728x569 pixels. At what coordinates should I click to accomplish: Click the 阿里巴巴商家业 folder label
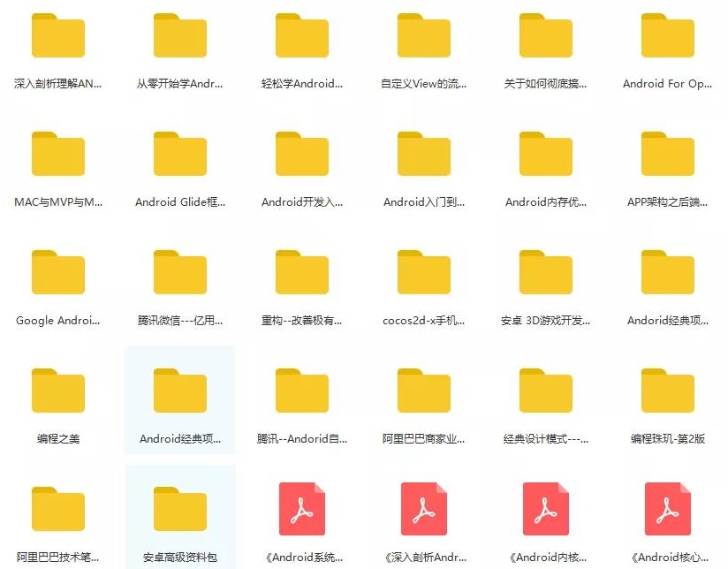click(x=423, y=438)
